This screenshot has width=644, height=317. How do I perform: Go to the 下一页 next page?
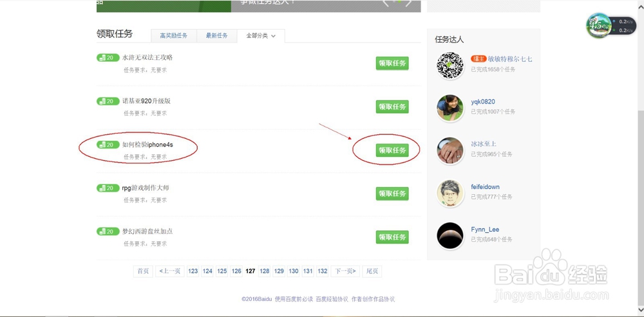click(345, 271)
